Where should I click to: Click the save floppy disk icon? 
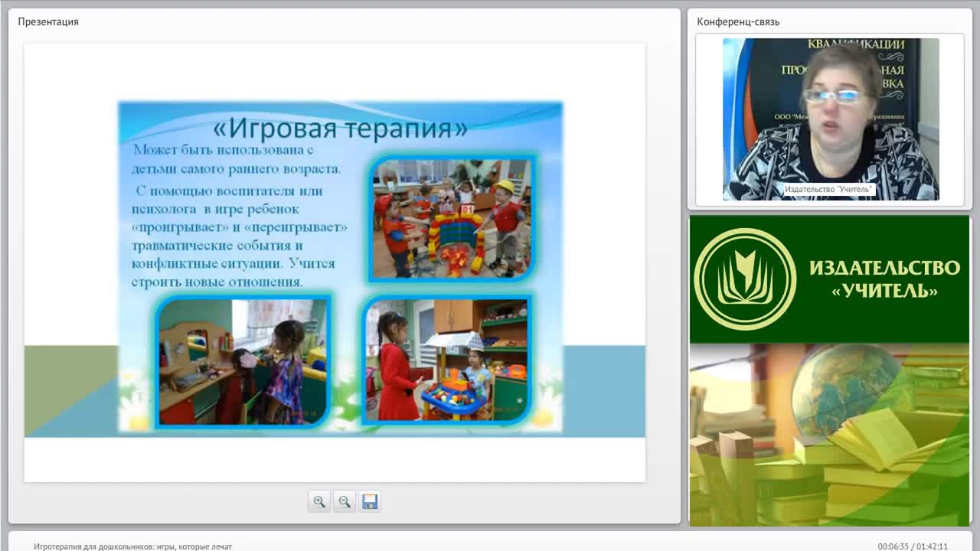[370, 501]
